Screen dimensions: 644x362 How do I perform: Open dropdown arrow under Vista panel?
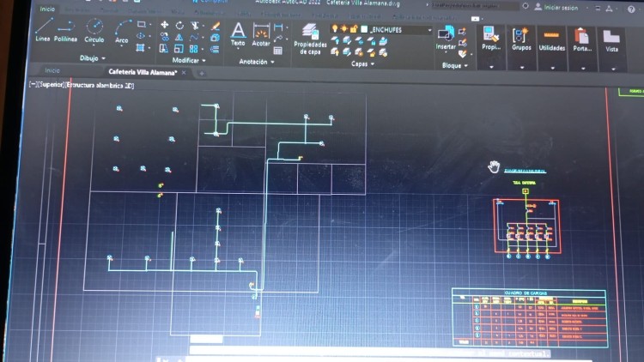point(613,69)
